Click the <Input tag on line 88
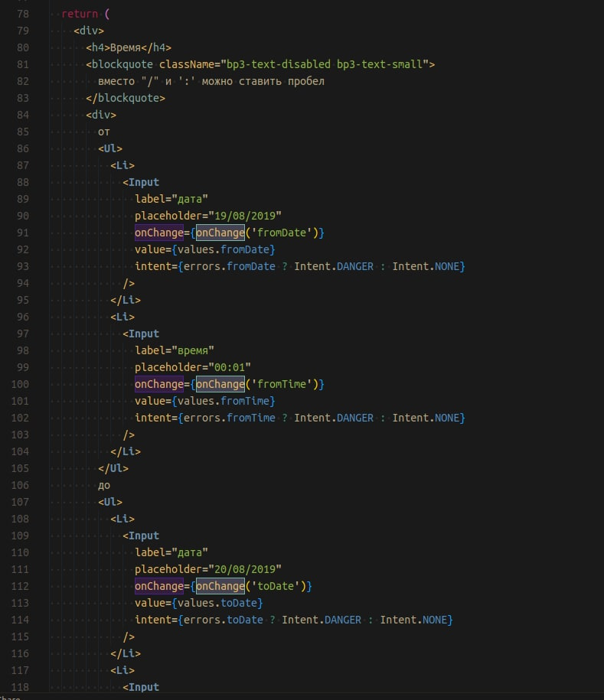 point(141,182)
